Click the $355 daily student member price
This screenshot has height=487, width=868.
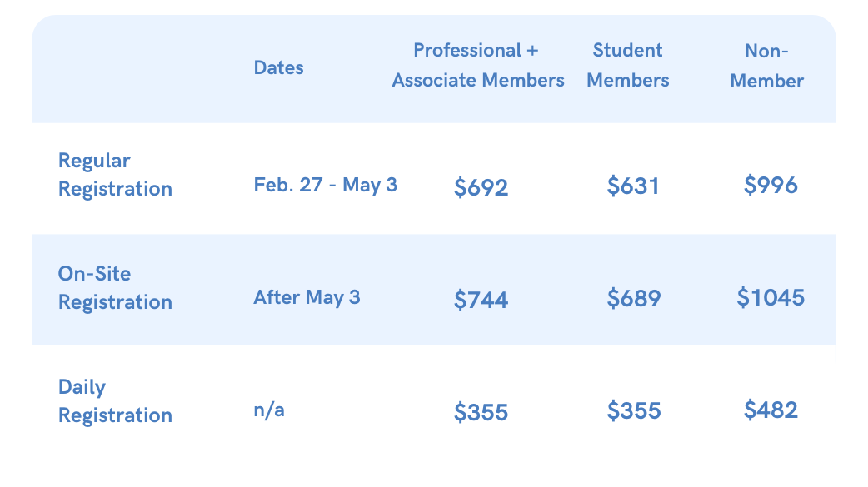tap(634, 410)
